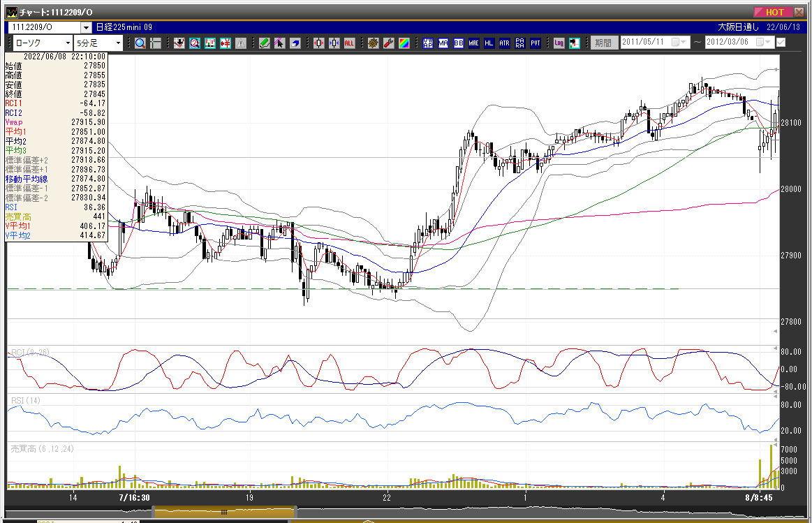Screen dimensions: 812x523
Task: Toggle the ATR indicator button
Action: 504,43
